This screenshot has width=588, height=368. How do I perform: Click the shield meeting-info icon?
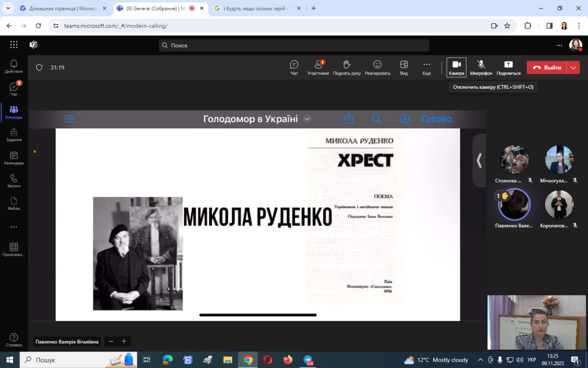[x=39, y=68]
